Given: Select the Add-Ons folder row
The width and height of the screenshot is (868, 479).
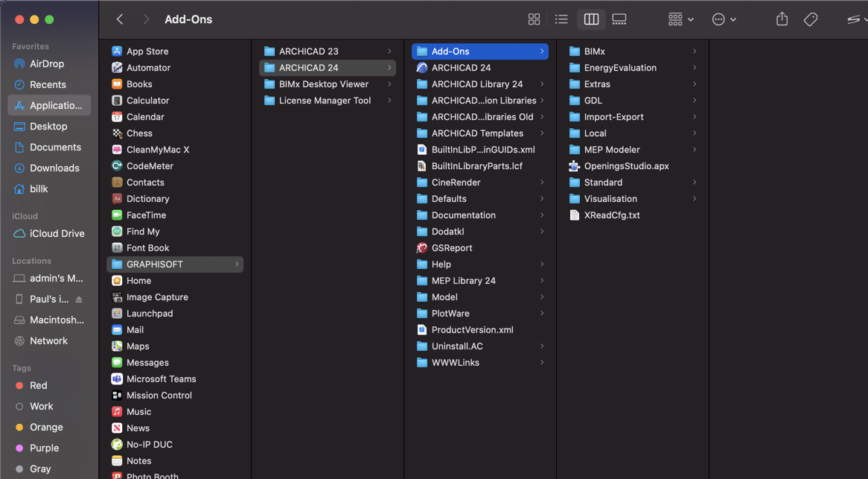Looking at the screenshot, I should pos(480,51).
